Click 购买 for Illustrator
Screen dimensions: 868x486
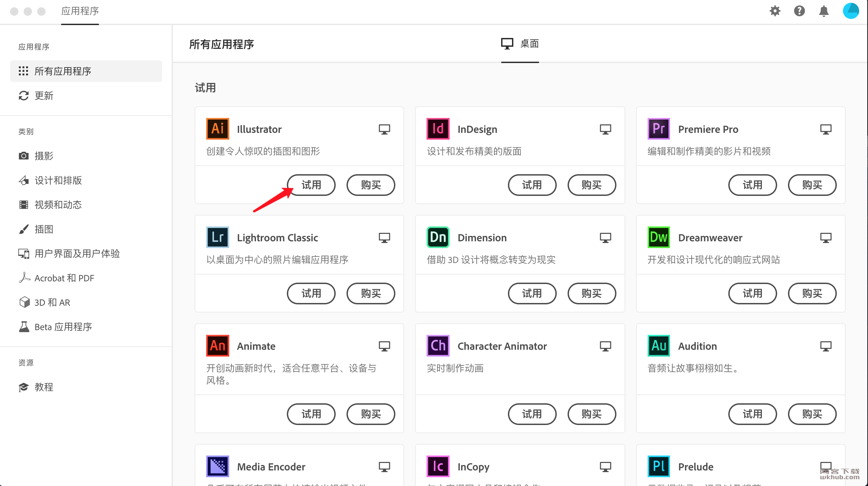(x=371, y=185)
